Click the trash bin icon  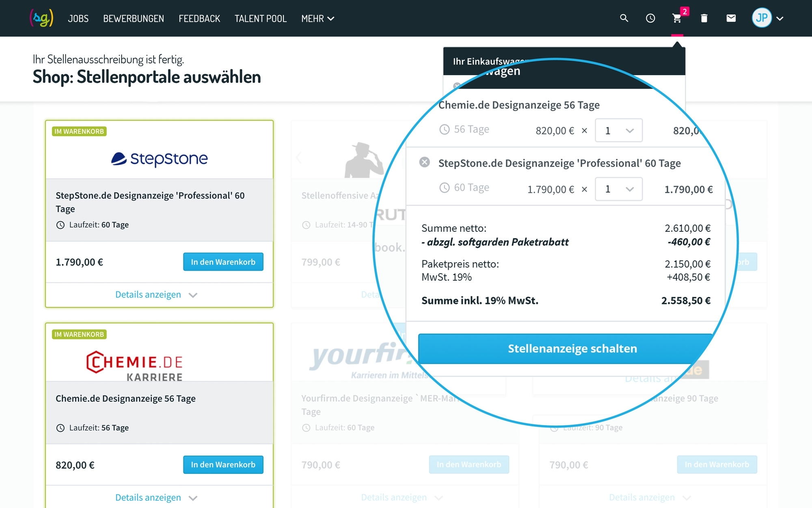[x=704, y=18]
